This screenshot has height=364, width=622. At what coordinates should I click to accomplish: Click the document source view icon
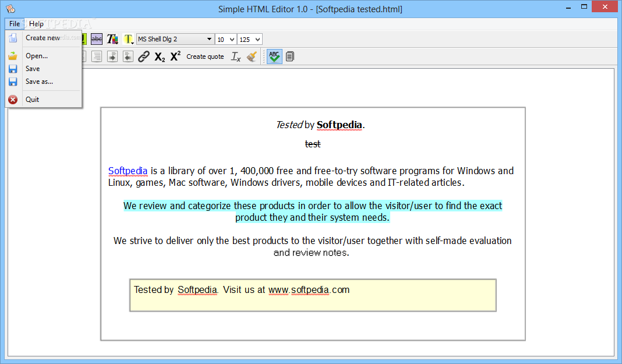[x=290, y=56]
